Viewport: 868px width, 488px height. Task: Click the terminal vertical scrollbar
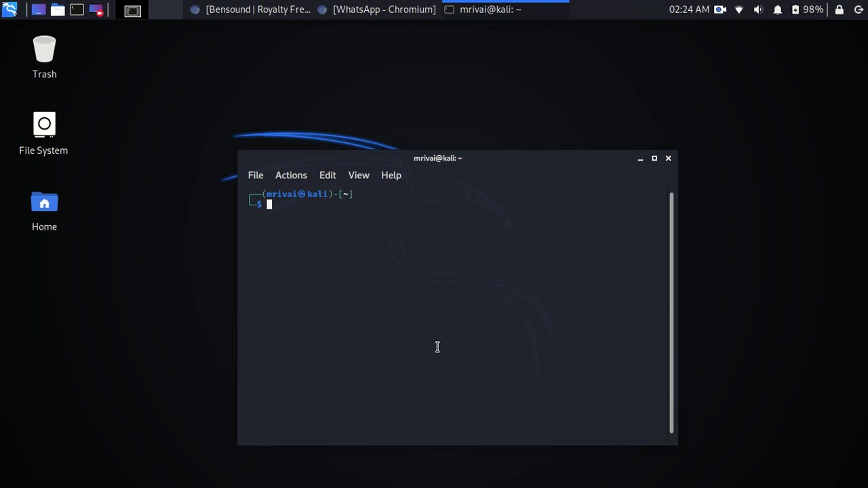point(671,312)
